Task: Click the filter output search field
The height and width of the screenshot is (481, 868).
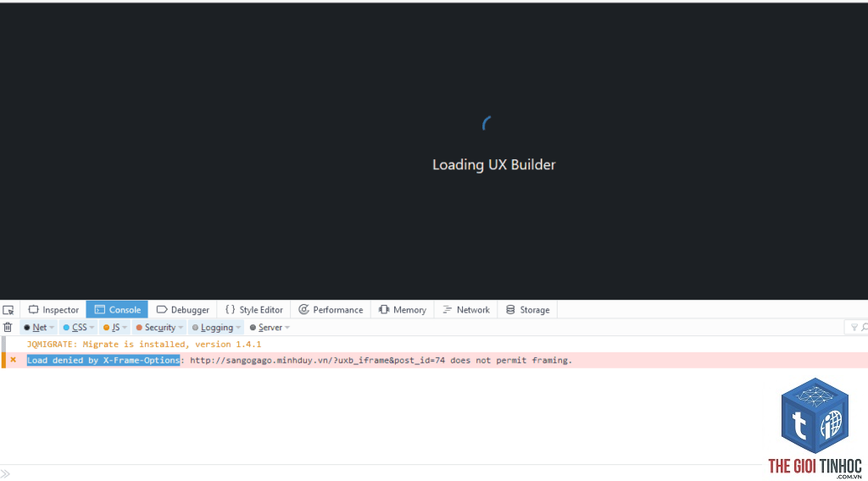Action: [856, 328]
